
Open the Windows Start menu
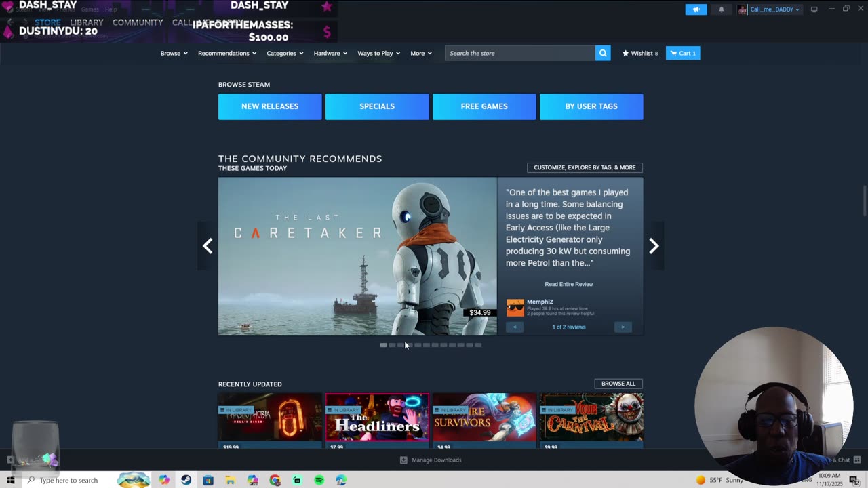pyautogui.click(x=10, y=480)
